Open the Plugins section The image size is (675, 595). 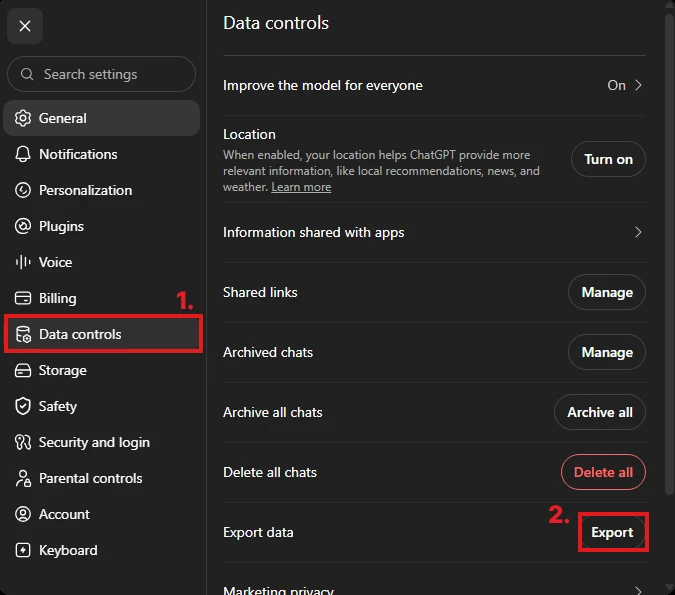click(x=102, y=226)
